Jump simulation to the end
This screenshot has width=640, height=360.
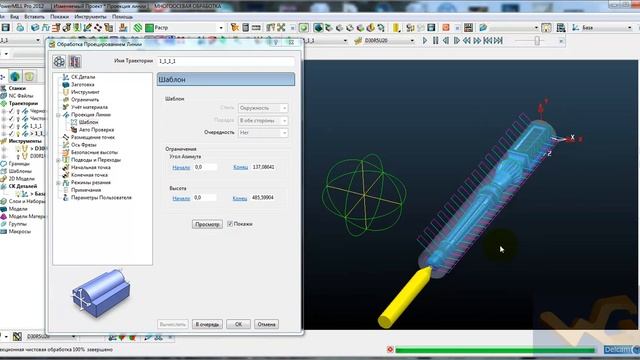pos(498,40)
